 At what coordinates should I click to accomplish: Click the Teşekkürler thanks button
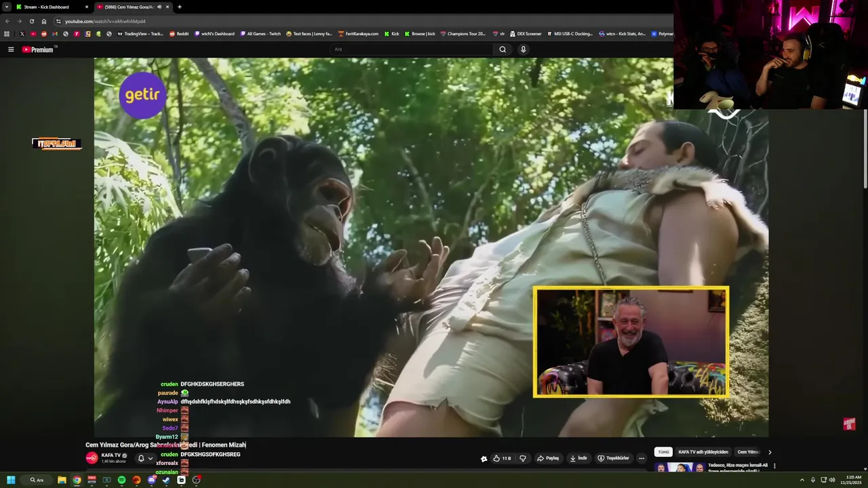(x=613, y=458)
